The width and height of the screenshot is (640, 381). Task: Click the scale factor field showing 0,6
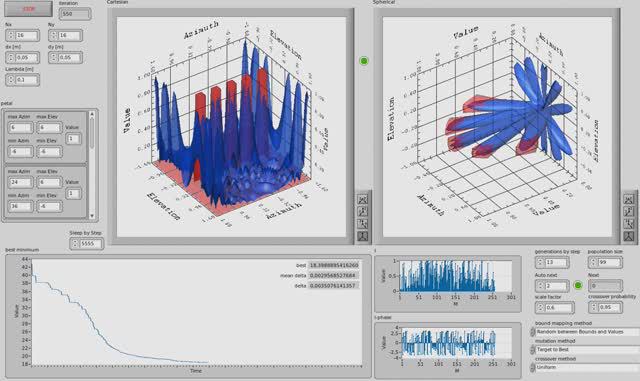pos(558,307)
